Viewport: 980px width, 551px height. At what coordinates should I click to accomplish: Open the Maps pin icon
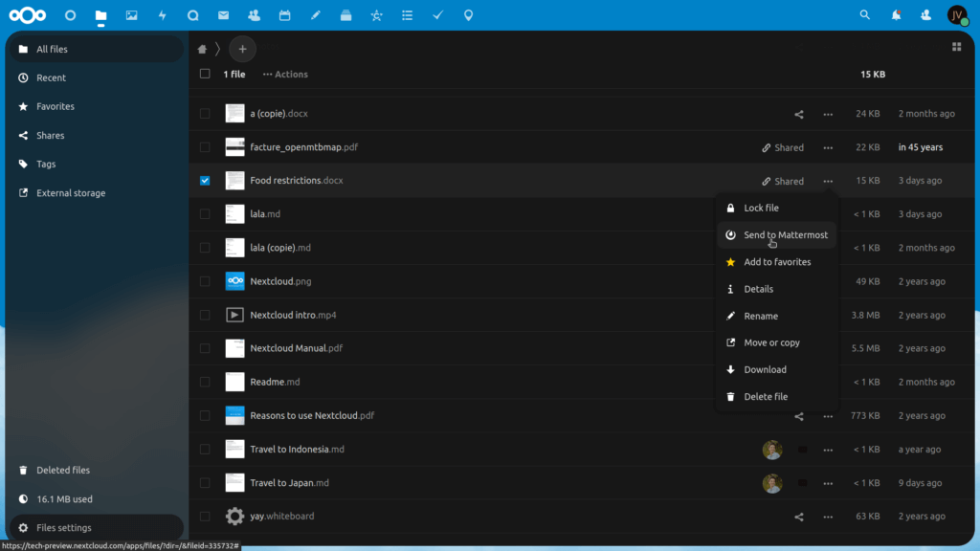click(468, 15)
